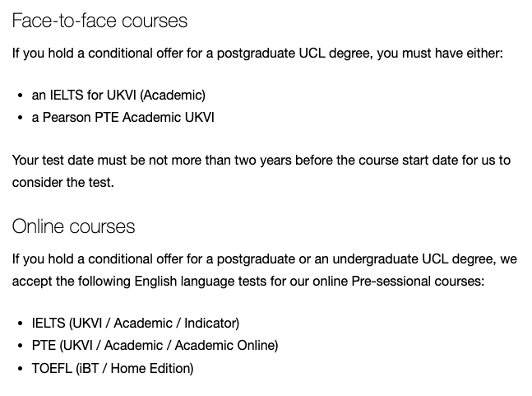Click the 'IELTS (UKVI / Academic / Indicator)' item
This screenshot has width=532, height=396.
click(136, 323)
